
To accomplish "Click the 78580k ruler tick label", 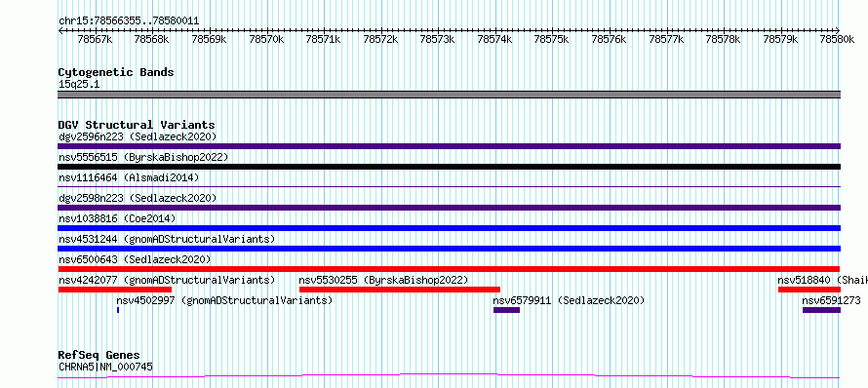I will pyautogui.click(x=837, y=39).
